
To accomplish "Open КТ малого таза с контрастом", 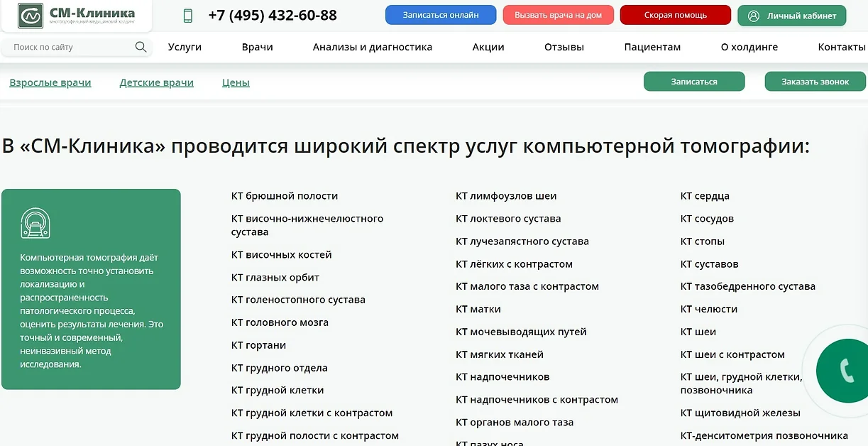I will pos(527,286).
